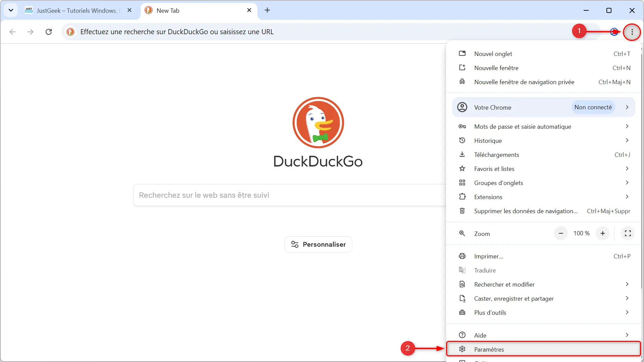Image resolution: width=644 pixels, height=362 pixels.
Task: Click the Rechercher et modifier search-page icon
Action: click(x=462, y=284)
